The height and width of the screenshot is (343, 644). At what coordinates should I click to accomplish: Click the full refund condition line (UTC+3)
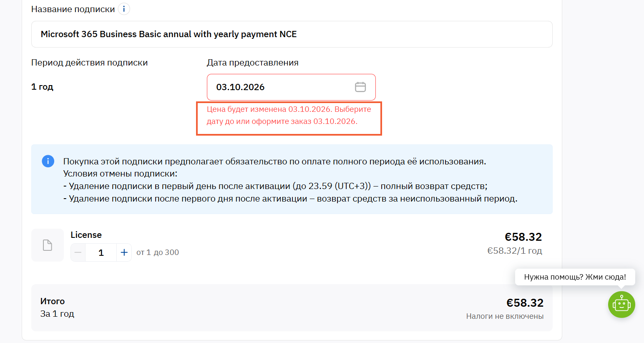pyautogui.click(x=275, y=186)
